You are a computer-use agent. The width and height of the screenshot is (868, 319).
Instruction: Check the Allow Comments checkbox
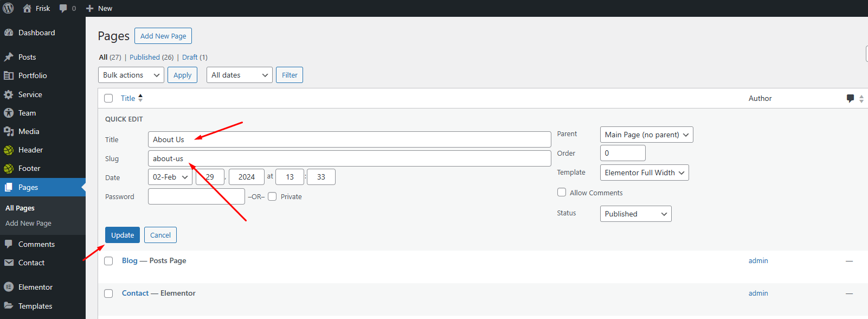tap(562, 192)
